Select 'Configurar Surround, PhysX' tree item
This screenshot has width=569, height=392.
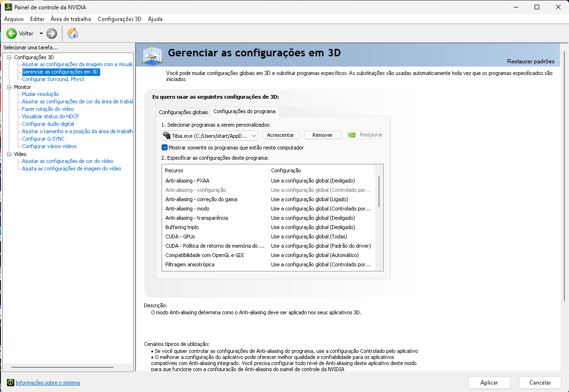(53, 79)
